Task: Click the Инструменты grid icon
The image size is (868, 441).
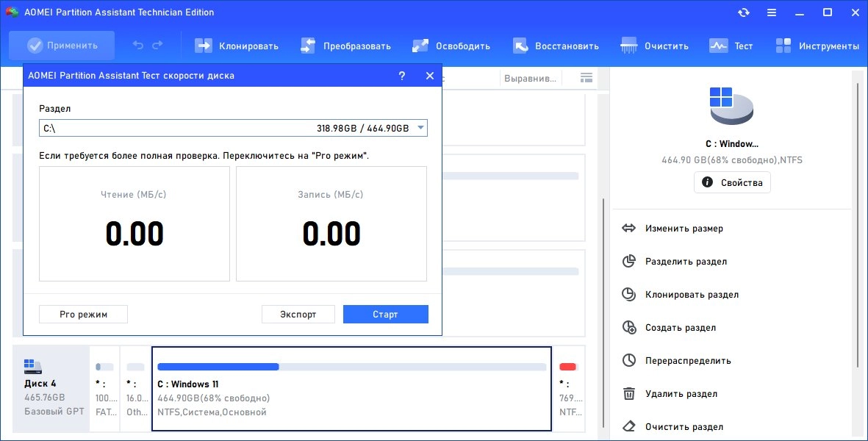Action: point(783,46)
